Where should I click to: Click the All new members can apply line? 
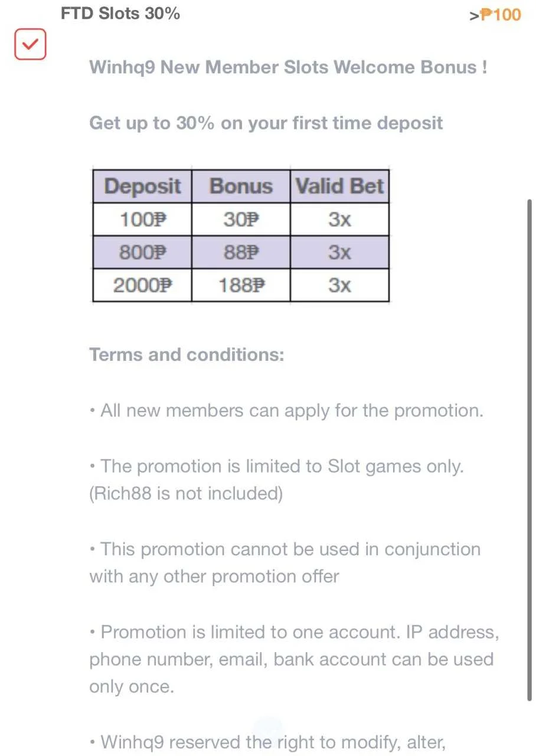[x=286, y=410]
